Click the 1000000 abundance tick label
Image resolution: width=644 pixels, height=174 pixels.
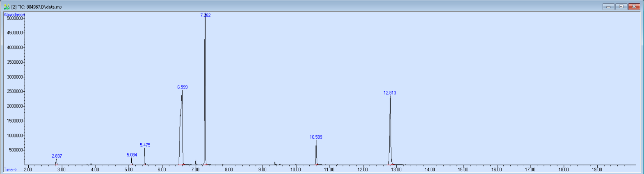tap(15, 136)
